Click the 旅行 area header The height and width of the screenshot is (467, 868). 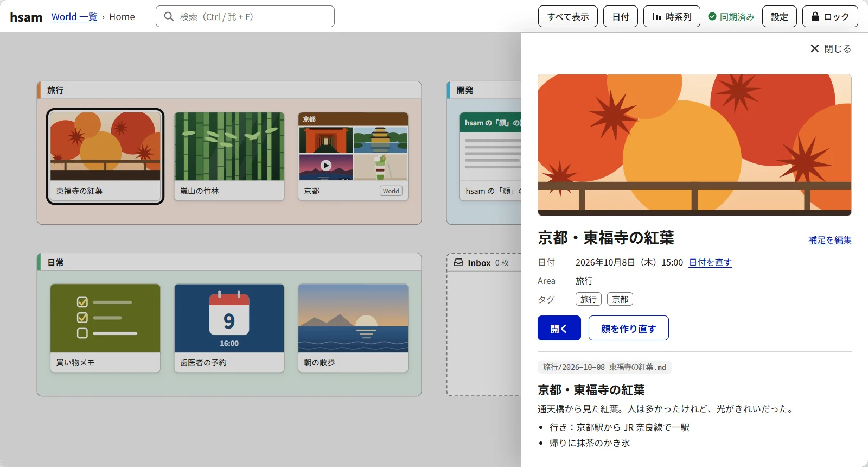pos(229,90)
